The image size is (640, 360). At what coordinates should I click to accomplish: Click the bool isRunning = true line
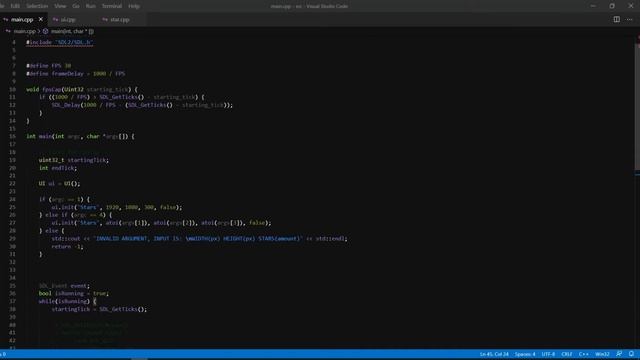[73, 293]
